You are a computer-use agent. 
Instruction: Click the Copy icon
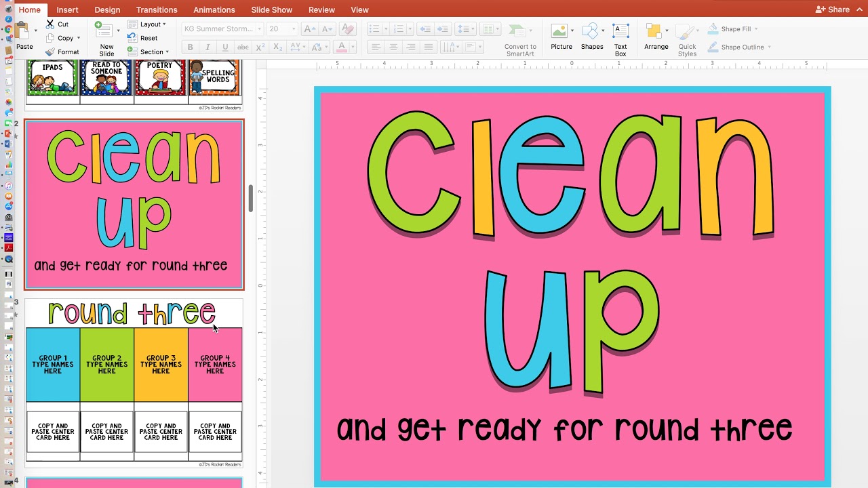click(50, 38)
